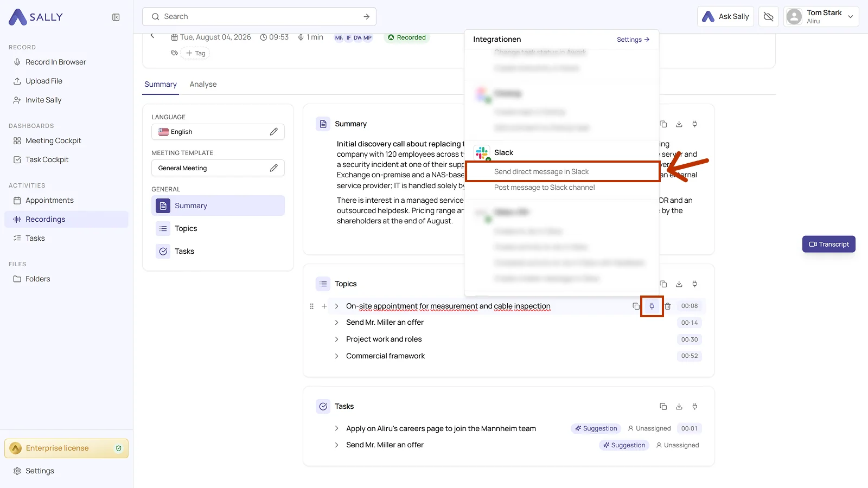This screenshot has height=488, width=868.
Task: Add item with plus beside On-site appointment
Action: pyautogui.click(x=324, y=306)
